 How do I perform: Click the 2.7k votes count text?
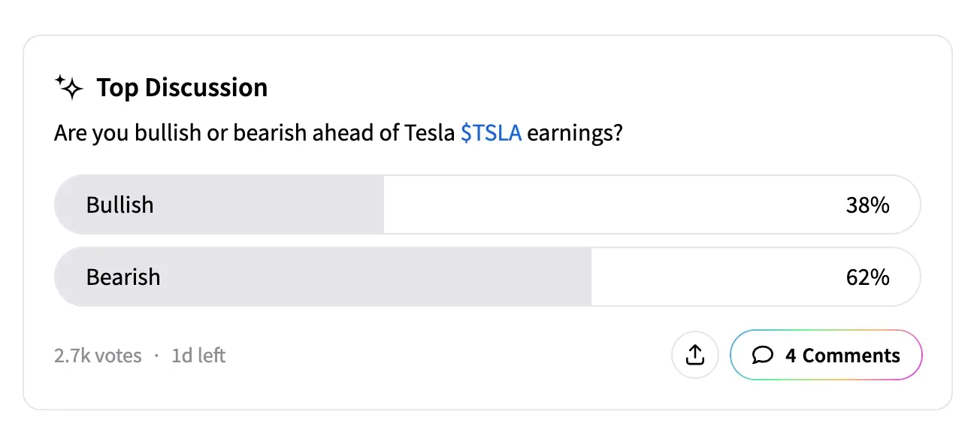click(98, 356)
